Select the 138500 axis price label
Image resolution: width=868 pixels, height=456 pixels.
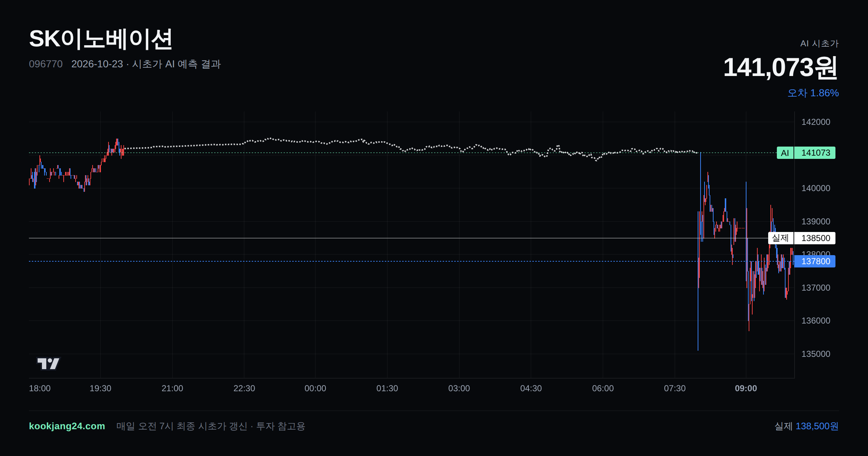point(815,238)
